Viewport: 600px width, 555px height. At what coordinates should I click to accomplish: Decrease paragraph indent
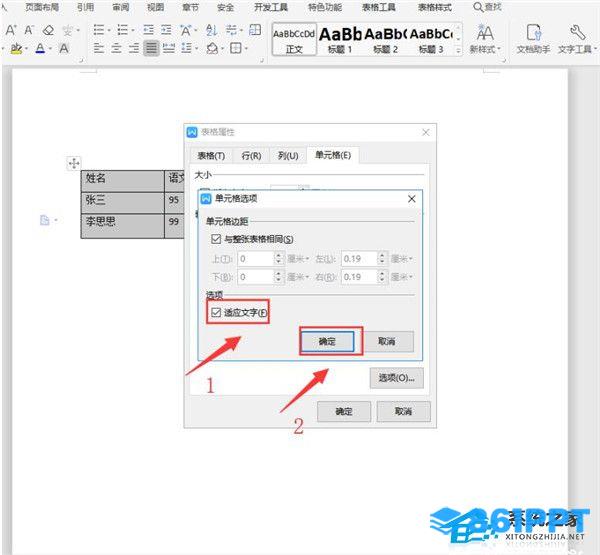[148, 29]
